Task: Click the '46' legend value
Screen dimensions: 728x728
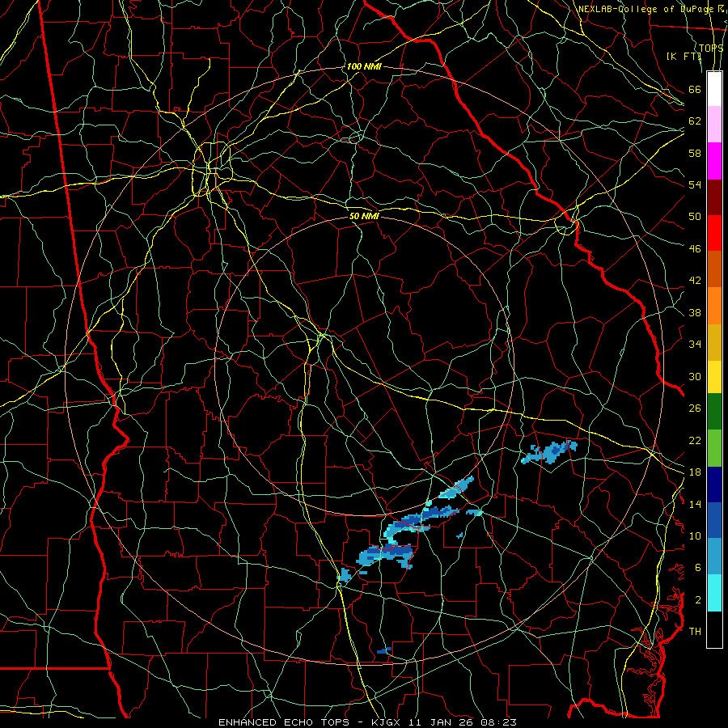Action: (x=695, y=248)
